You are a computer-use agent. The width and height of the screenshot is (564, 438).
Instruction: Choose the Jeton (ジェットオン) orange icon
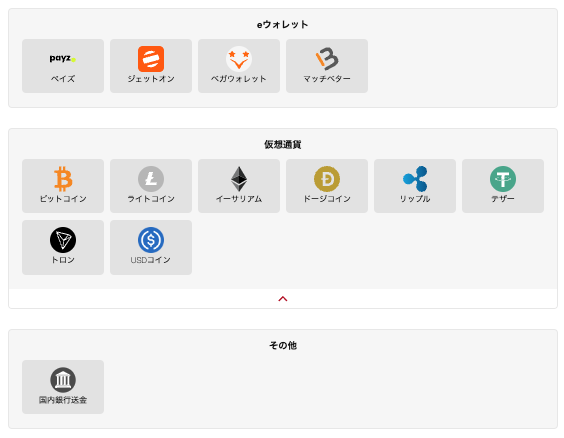[x=151, y=59]
